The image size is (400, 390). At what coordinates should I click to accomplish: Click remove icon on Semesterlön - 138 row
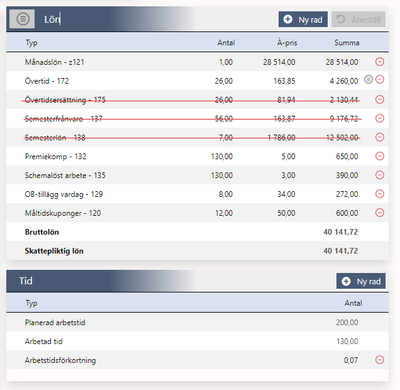click(380, 137)
